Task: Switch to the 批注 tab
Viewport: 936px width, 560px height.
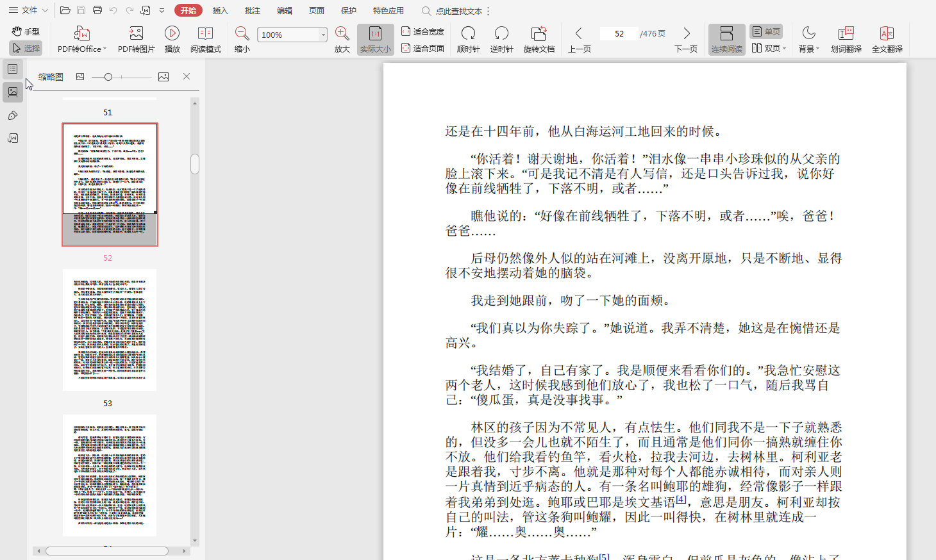Action: pos(252,10)
